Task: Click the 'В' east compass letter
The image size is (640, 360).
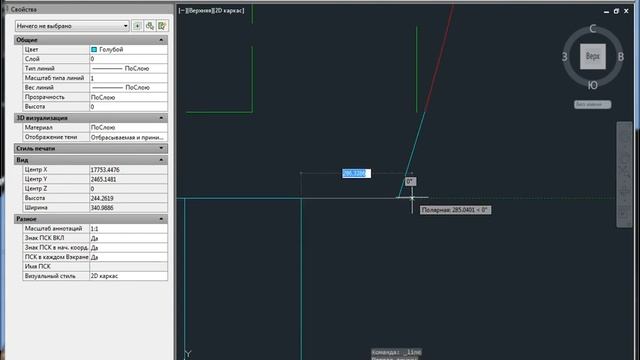Action: (620, 57)
